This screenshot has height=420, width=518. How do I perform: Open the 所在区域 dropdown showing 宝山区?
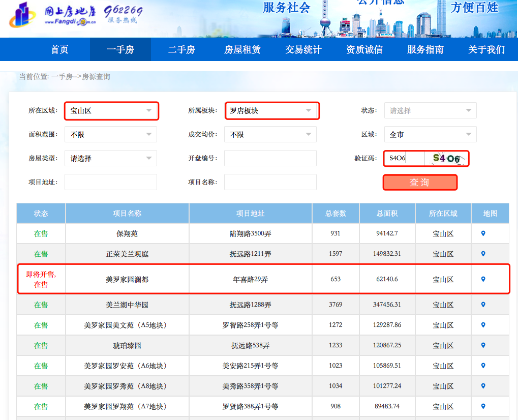point(111,110)
